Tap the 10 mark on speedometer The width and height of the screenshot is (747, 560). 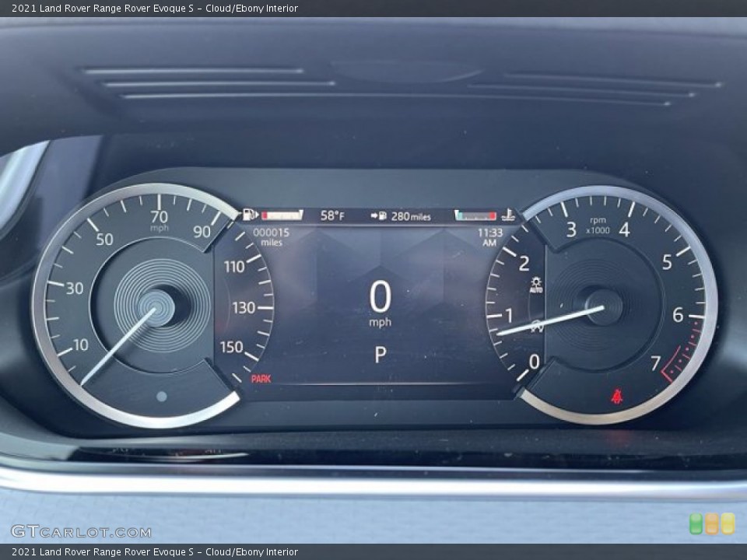coord(80,345)
